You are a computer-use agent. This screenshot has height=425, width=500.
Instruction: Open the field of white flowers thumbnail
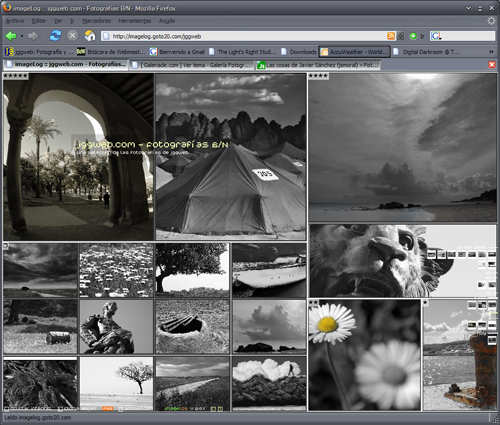(x=116, y=270)
